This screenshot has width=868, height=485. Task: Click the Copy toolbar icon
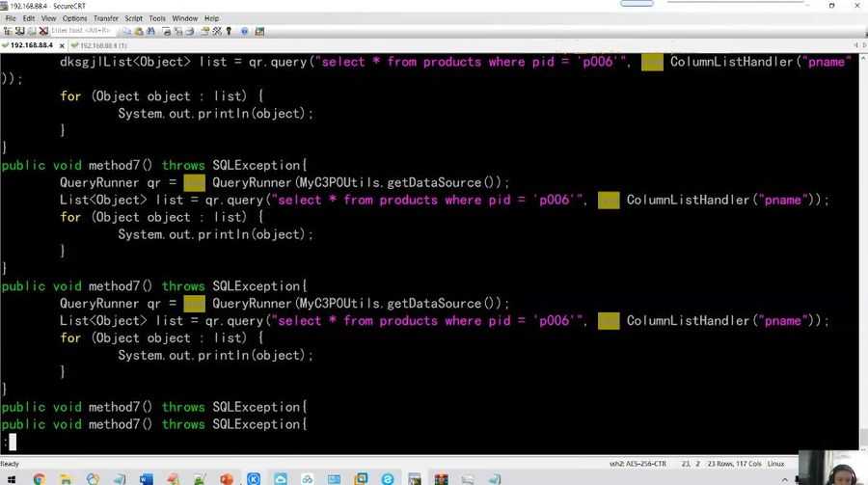[x=127, y=32]
